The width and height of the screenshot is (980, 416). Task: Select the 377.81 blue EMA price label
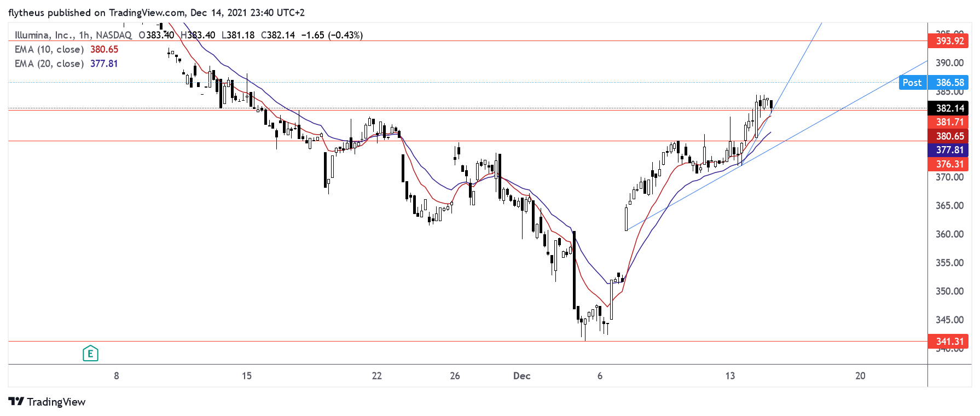coord(948,150)
